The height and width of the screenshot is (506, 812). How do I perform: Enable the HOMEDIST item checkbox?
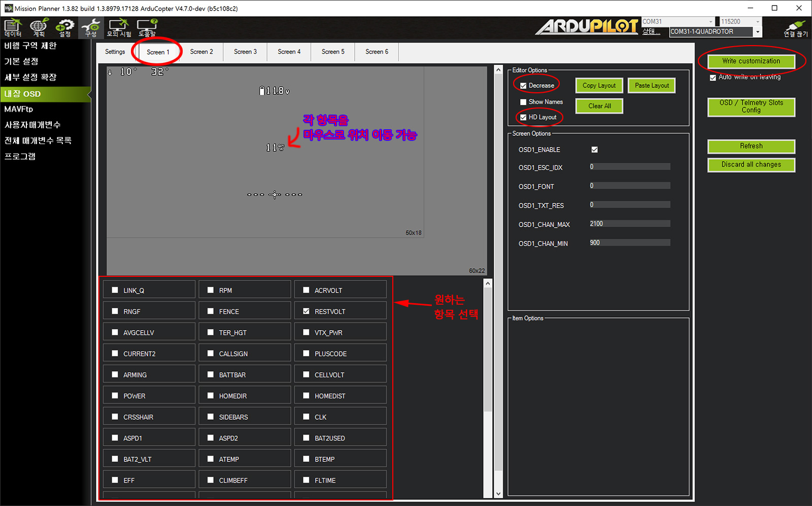click(306, 395)
